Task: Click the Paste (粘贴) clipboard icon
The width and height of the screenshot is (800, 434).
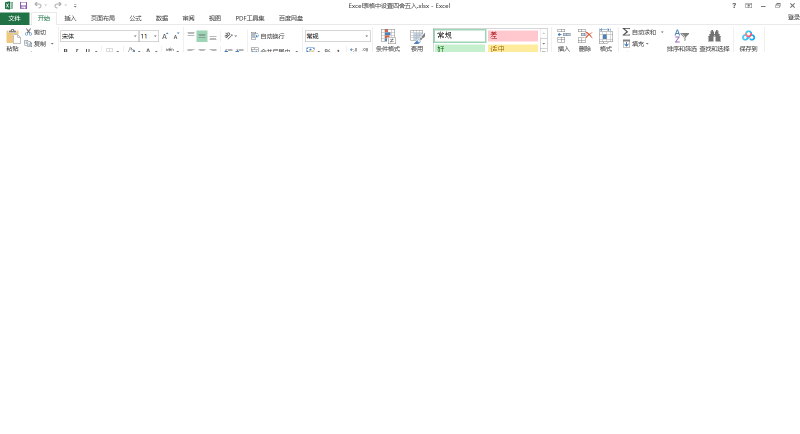Action: click(13, 37)
